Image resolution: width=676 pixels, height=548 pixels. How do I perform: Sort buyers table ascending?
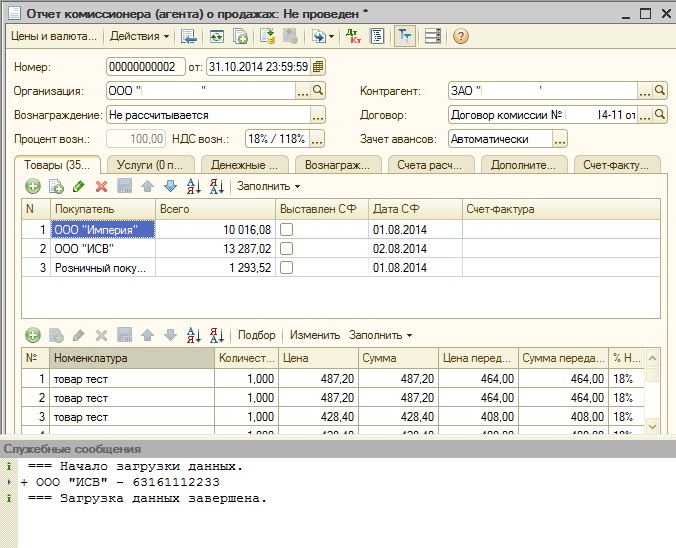tap(193, 186)
